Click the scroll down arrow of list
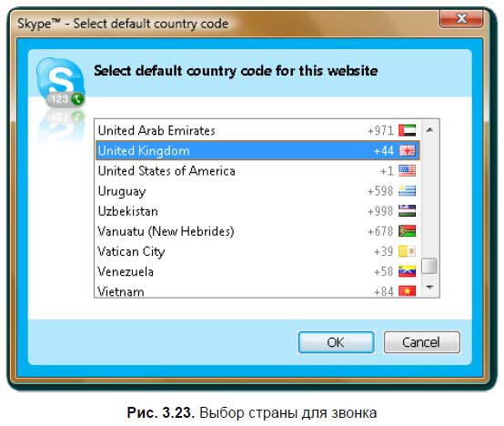 pyautogui.click(x=429, y=287)
